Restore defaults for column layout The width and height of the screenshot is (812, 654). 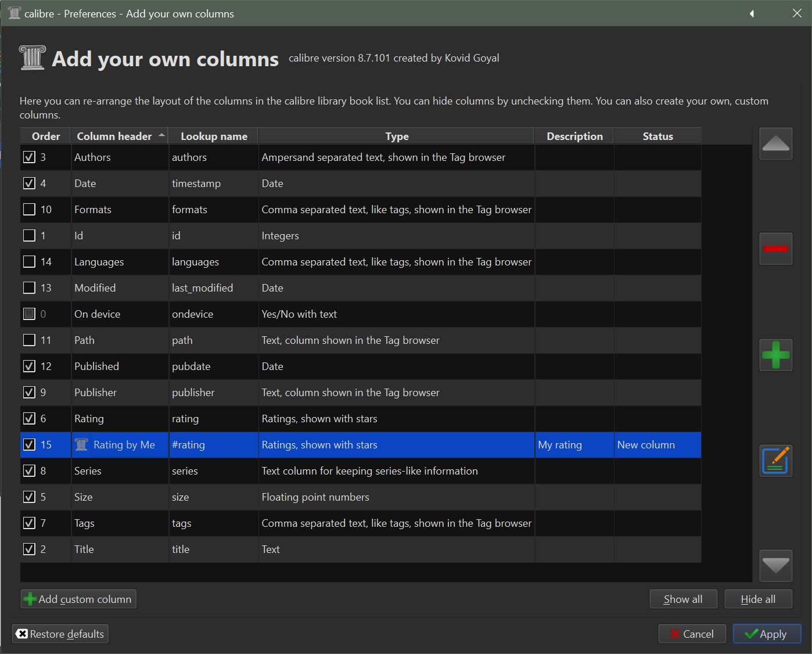(60, 634)
